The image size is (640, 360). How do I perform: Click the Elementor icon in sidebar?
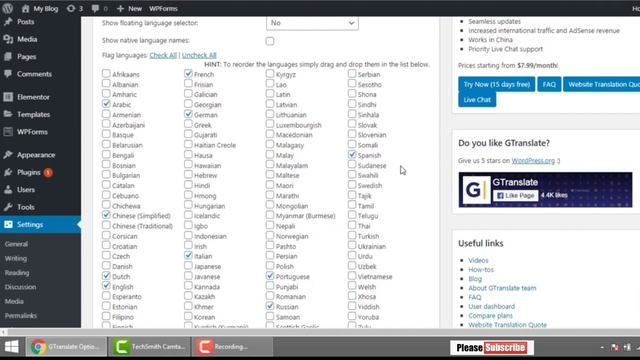(8, 97)
